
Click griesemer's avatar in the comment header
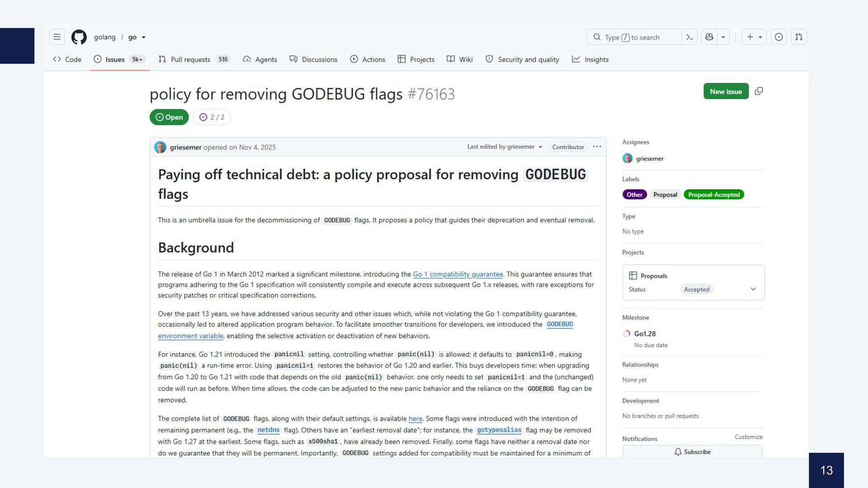click(160, 147)
